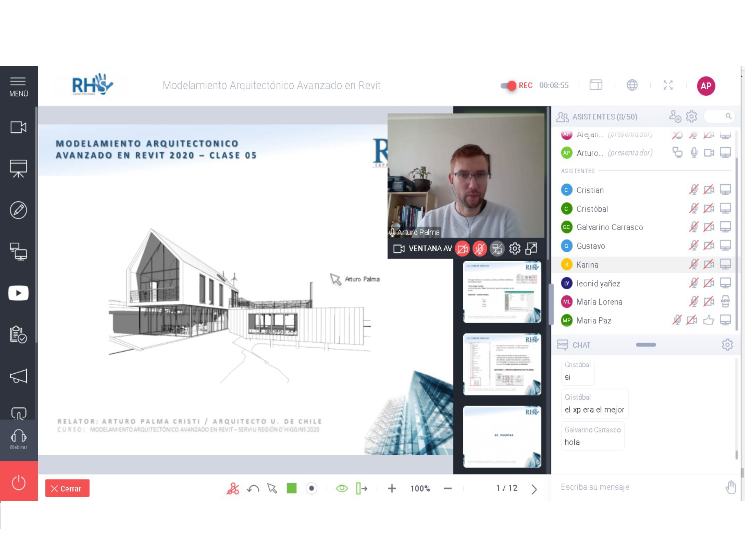Enable Cristóbal's camera

pos(709,209)
